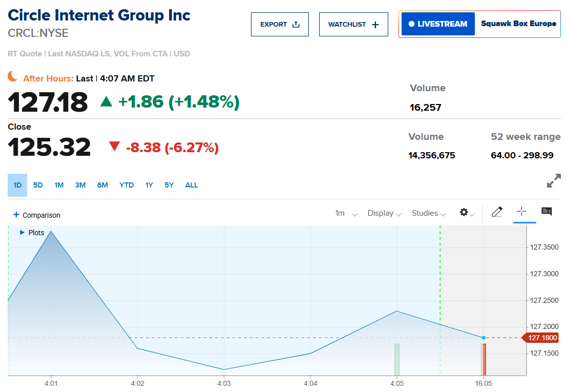Click the -8.38 (-6.27%) change text
566x392 pixels.
coord(172,148)
